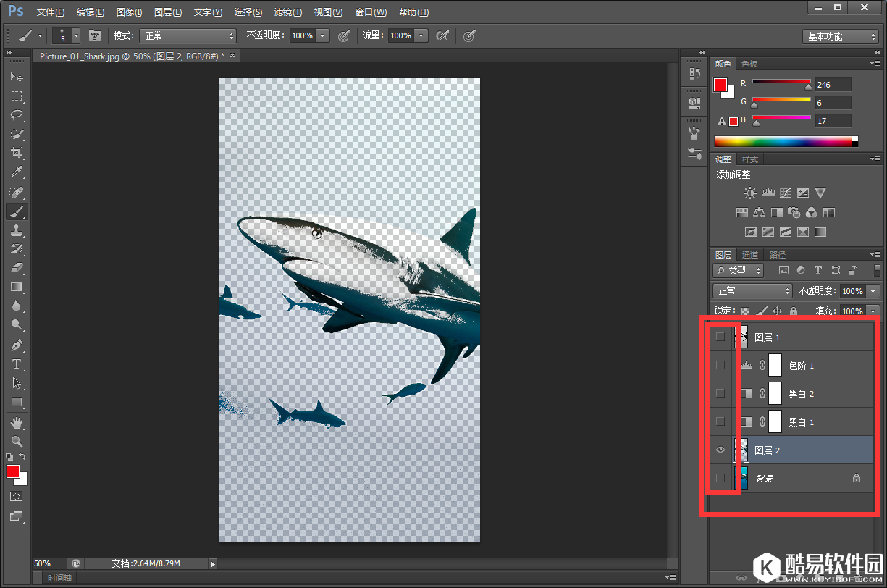The height and width of the screenshot is (588, 887).
Task: Hide the 图层 2 layer visibility
Action: coord(720,450)
